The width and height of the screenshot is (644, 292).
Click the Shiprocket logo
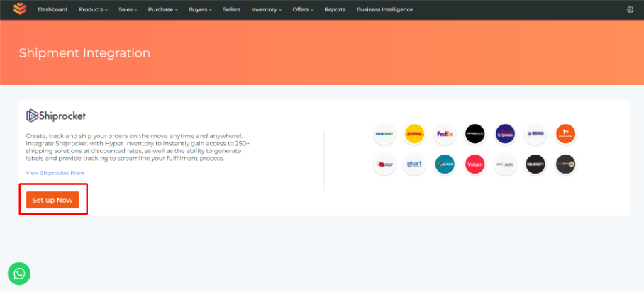[x=56, y=116]
